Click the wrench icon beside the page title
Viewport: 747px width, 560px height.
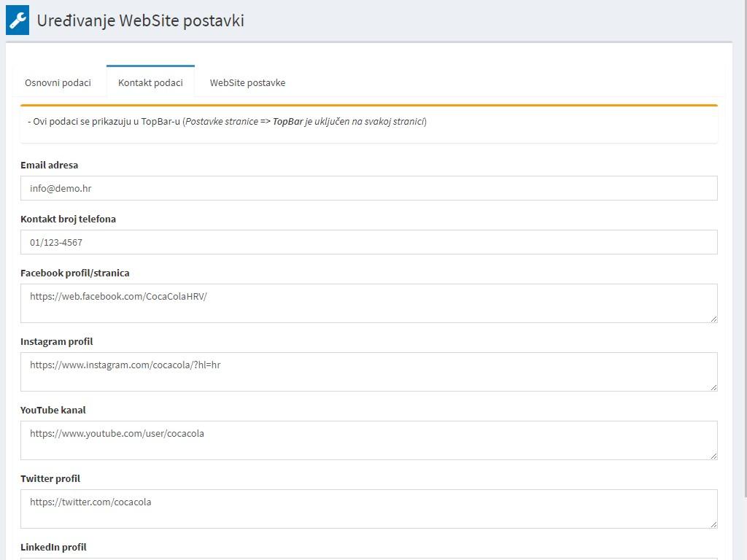[x=18, y=20]
